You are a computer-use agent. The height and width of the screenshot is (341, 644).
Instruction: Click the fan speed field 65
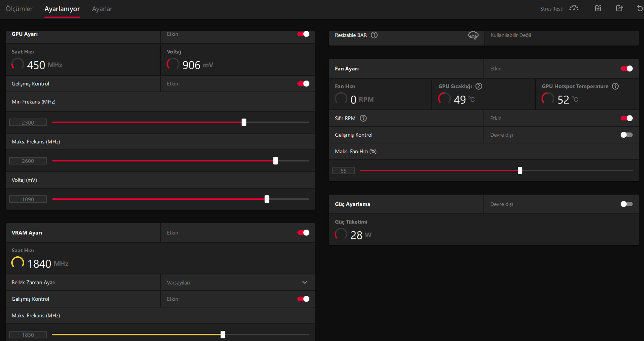(343, 170)
